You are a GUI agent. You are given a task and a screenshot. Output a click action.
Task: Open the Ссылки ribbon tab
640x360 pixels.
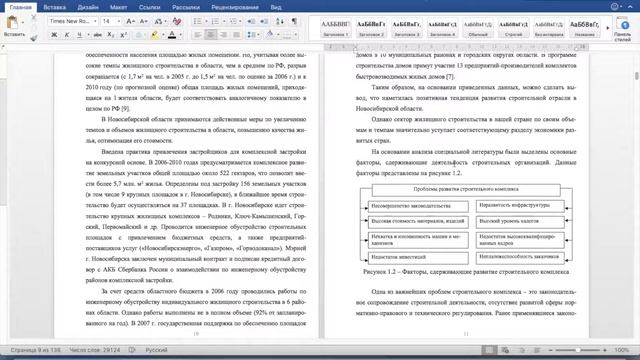[x=149, y=7]
